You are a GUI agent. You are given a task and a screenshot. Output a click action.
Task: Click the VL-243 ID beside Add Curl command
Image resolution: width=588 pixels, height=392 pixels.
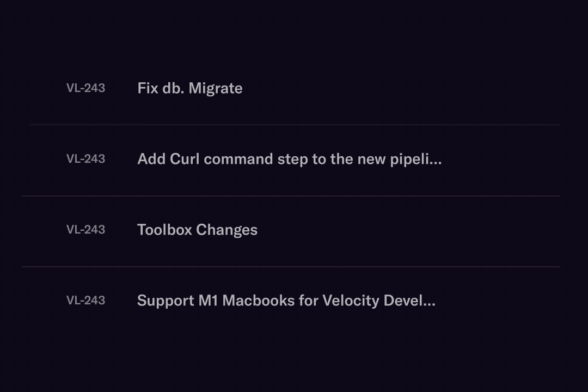[85, 159]
